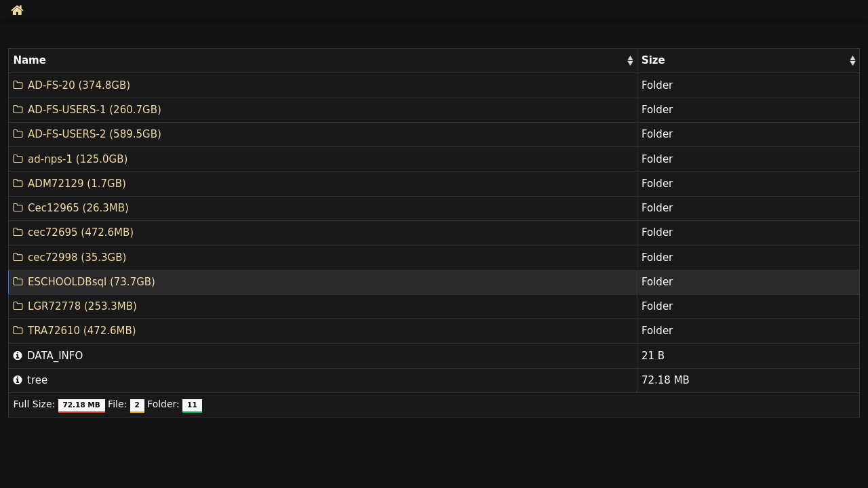Click the info icon beside tree
Image resolution: width=868 pixels, height=488 pixels.
[18, 380]
